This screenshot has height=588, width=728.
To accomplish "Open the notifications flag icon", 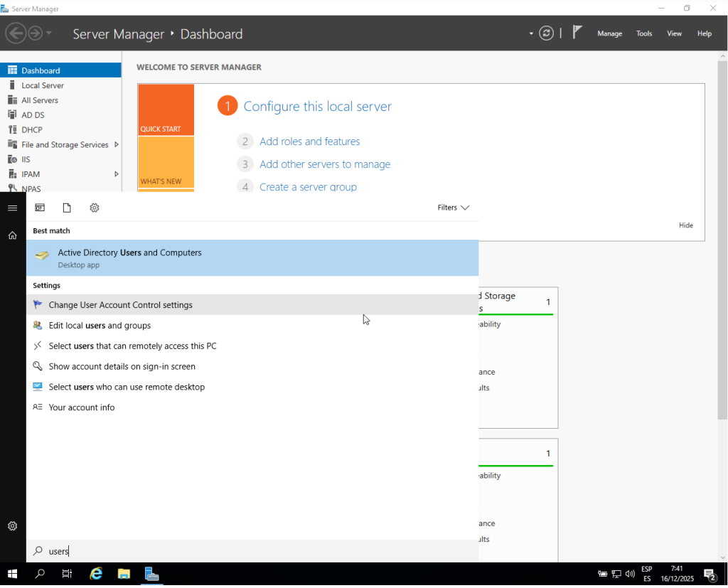I will (x=577, y=33).
